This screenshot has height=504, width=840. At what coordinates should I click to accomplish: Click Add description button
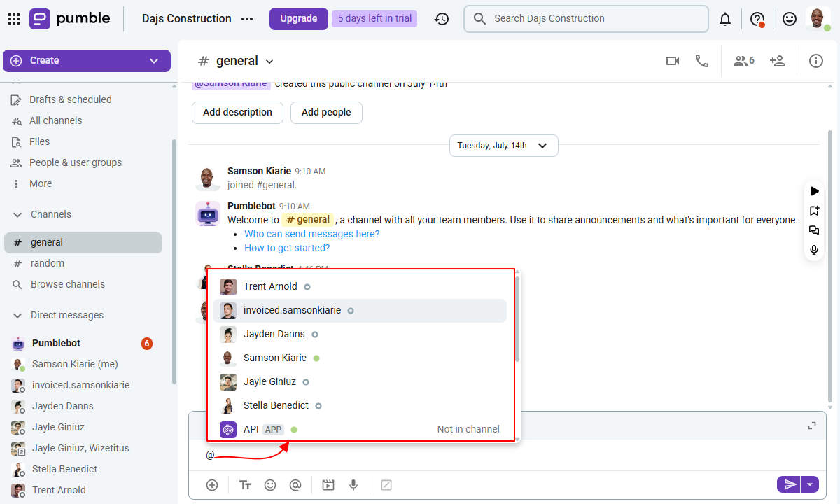237,112
